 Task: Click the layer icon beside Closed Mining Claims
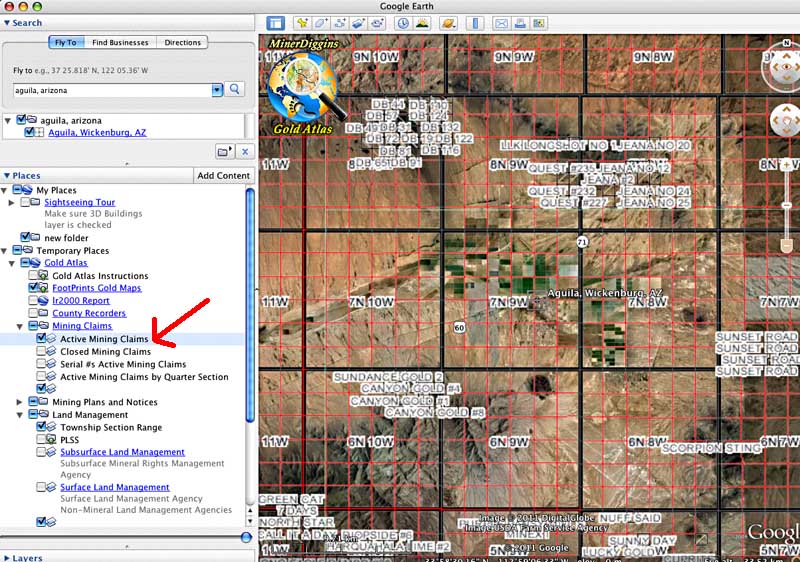tap(51, 351)
